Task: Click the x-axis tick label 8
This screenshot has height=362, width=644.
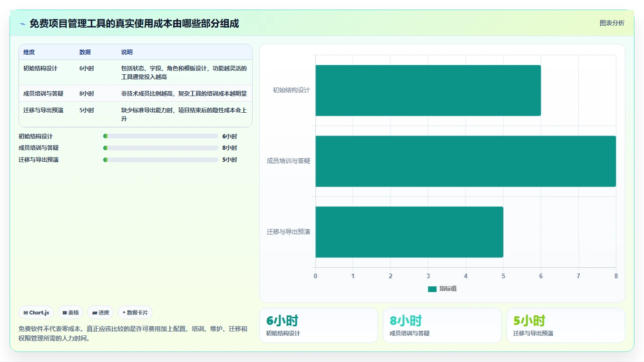Action: point(616,276)
